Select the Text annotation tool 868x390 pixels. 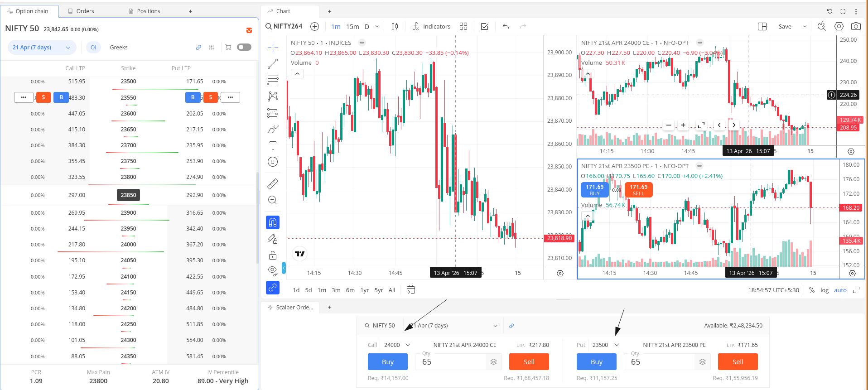(273, 145)
